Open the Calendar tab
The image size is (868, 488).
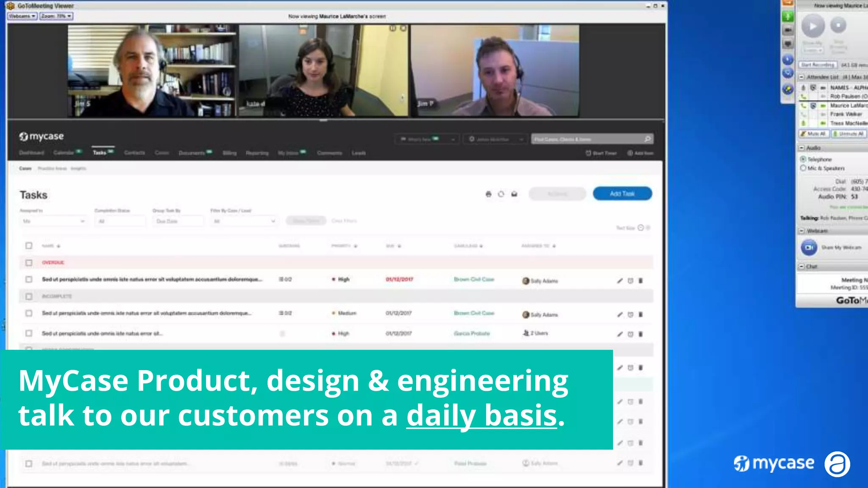64,152
